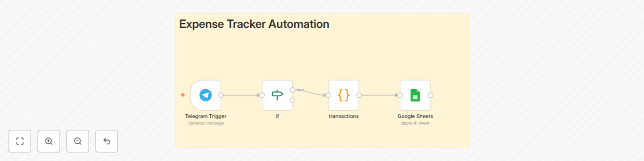Click the lightning bolt trigger indicator

click(x=183, y=95)
